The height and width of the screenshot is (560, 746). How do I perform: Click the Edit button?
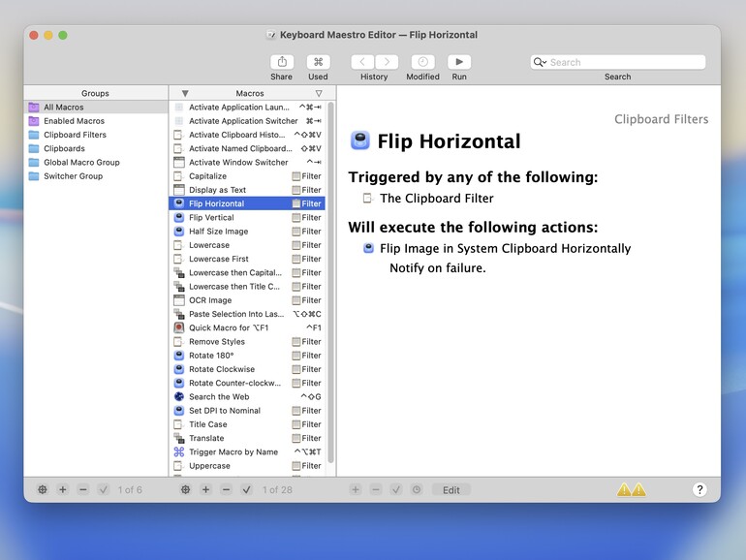click(451, 490)
